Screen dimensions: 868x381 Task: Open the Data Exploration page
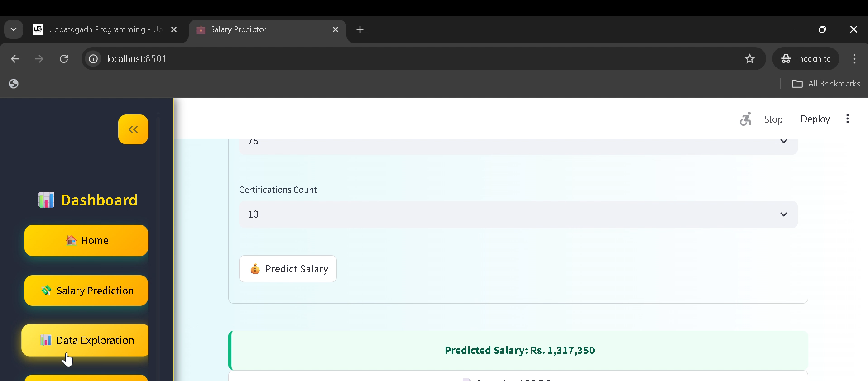tap(86, 340)
